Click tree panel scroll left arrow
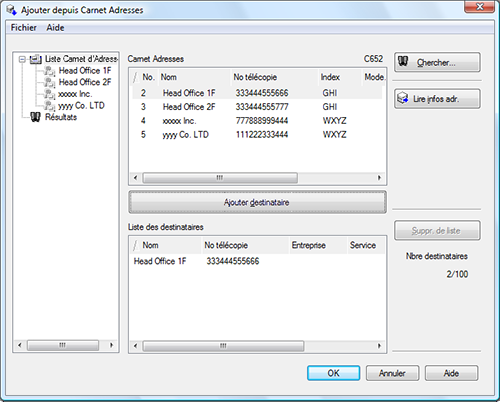This screenshot has width=500, height=402. (x=20, y=345)
